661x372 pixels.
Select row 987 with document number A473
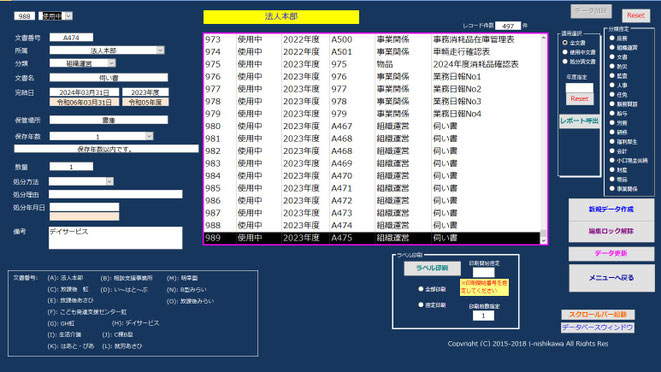pyautogui.click(x=372, y=213)
